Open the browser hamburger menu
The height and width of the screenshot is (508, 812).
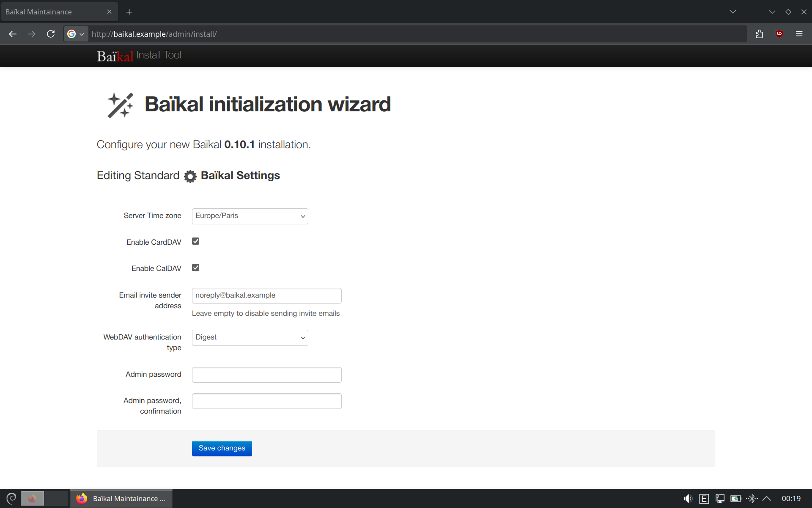(x=799, y=34)
